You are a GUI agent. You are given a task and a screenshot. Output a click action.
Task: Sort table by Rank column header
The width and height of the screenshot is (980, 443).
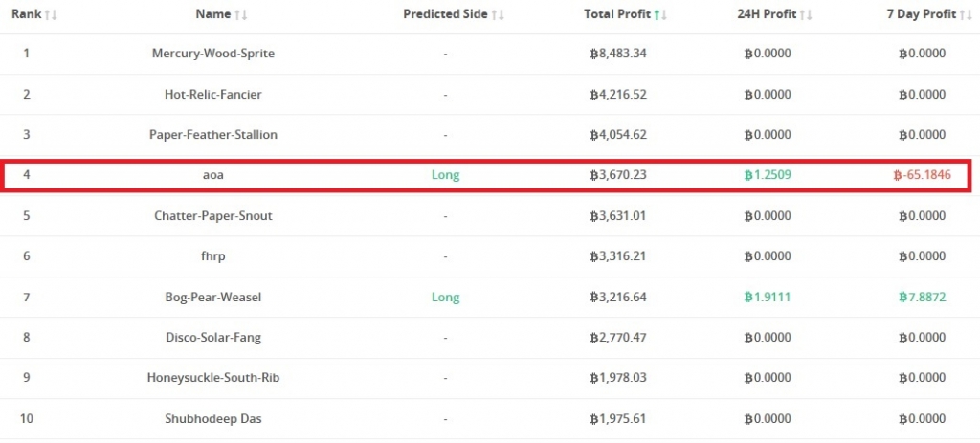(26, 15)
